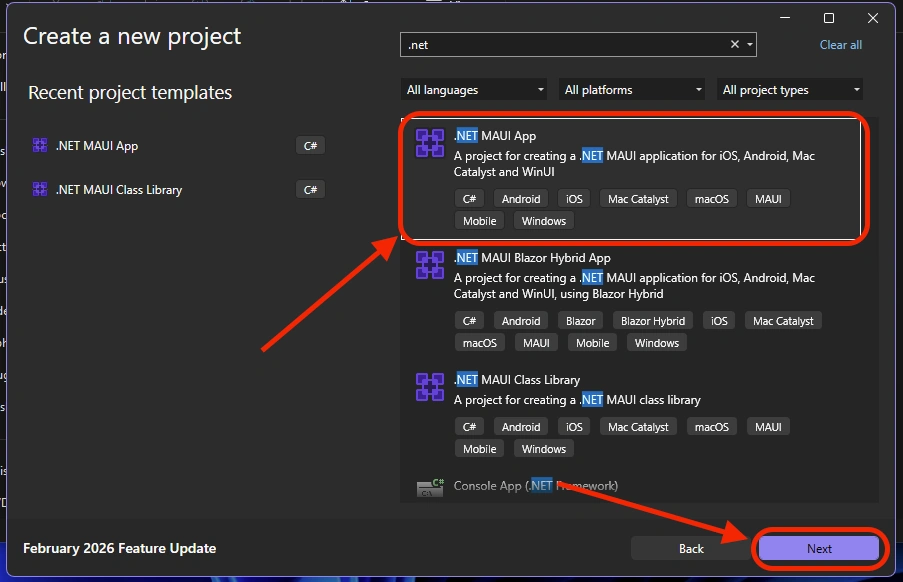903x582 pixels.
Task: Select Console App (.NET Framework) entry
Action: pyautogui.click(x=536, y=486)
